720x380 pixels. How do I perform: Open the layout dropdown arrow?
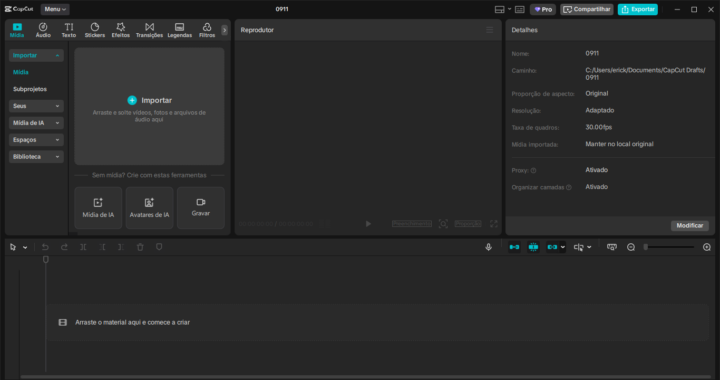pyautogui.click(x=509, y=9)
